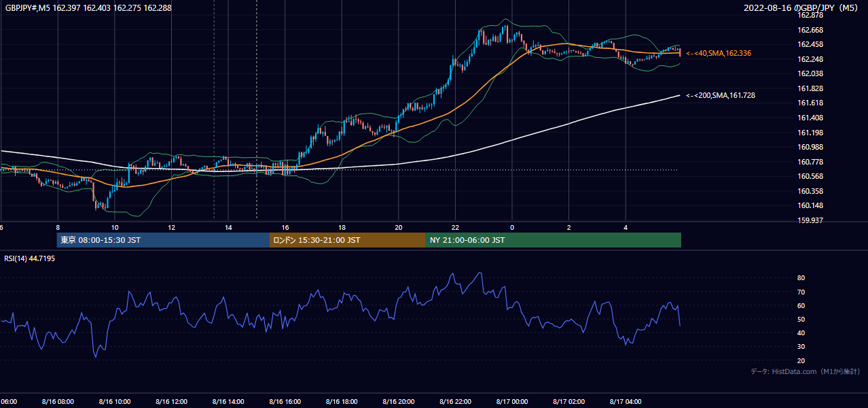The width and height of the screenshot is (868, 408).
Task: Select the 東京 08:00-15:30 JST session bar
Action: pyautogui.click(x=163, y=240)
